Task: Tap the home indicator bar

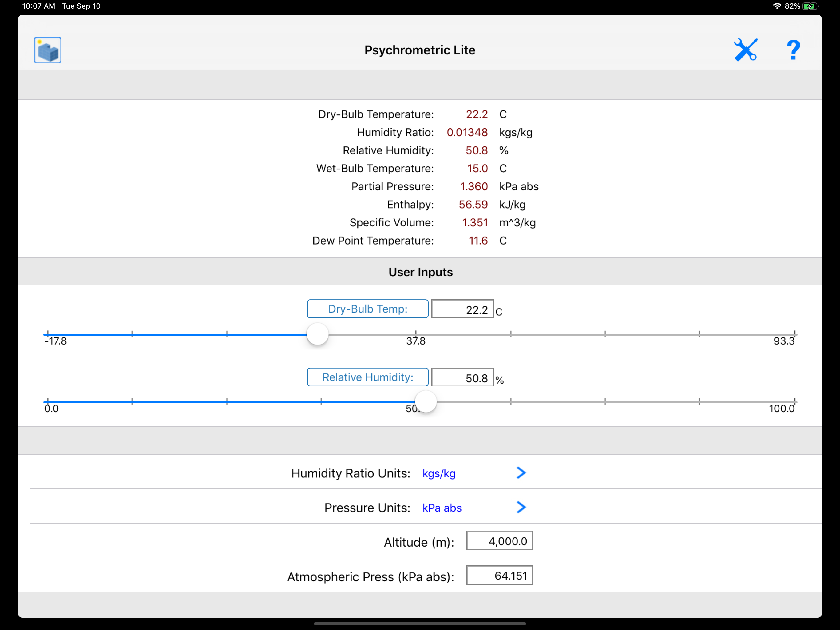Action: pyautogui.click(x=420, y=624)
